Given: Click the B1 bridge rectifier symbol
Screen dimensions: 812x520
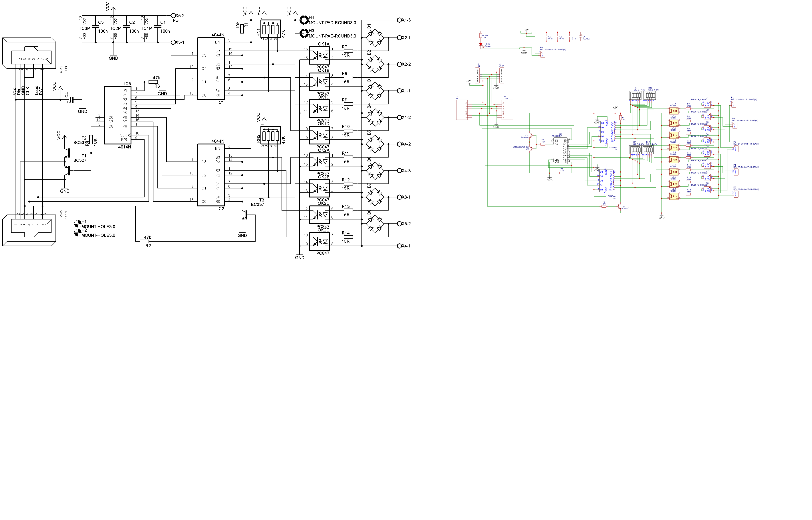Looking at the screenshot, I should (375, 37).
